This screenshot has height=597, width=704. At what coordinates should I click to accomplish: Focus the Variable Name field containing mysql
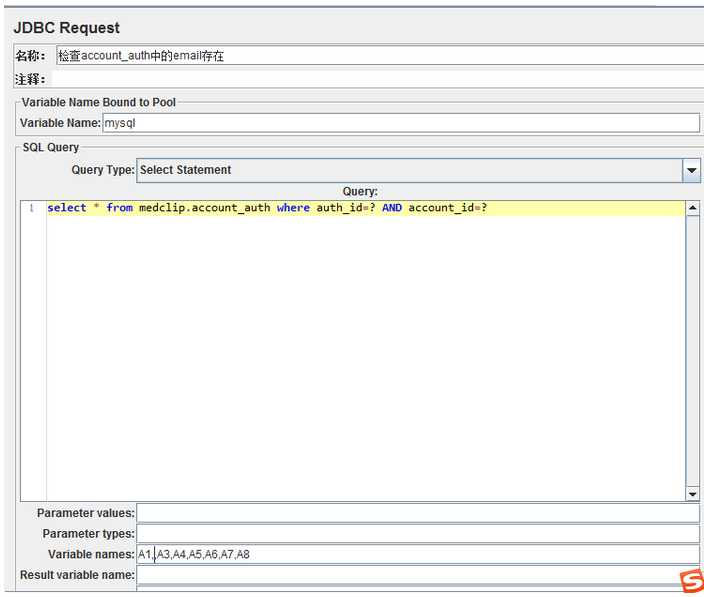(x=401, y=123)
